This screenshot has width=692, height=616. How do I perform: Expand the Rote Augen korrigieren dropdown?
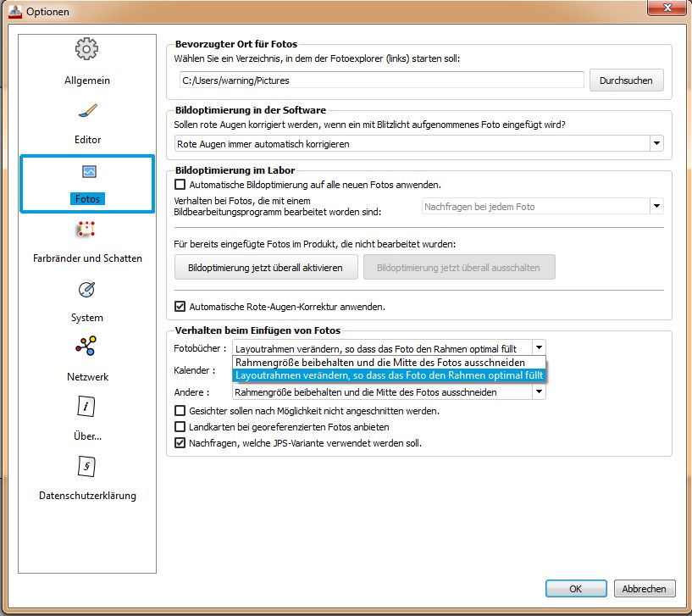coord(656,143)
